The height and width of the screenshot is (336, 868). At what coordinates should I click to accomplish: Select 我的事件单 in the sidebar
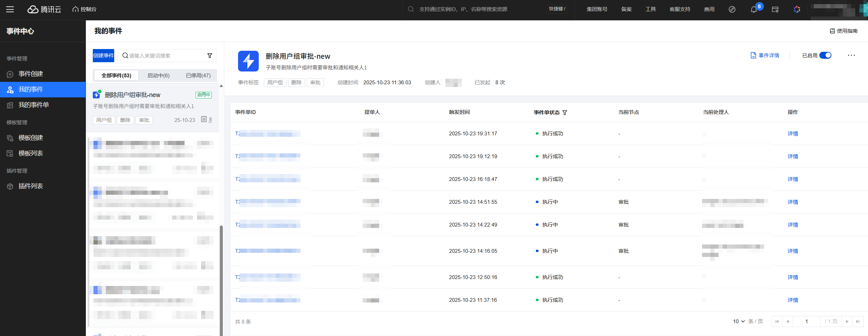point(33,105)
